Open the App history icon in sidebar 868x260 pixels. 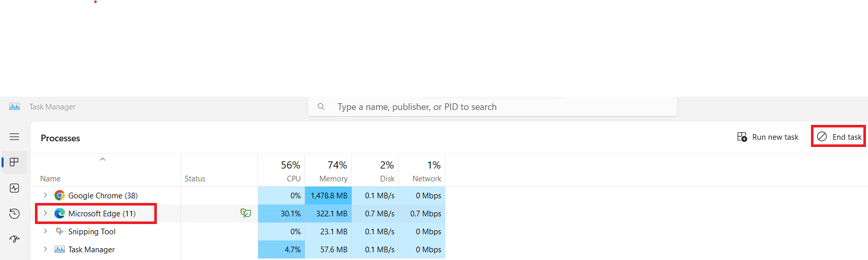(14, 214)
